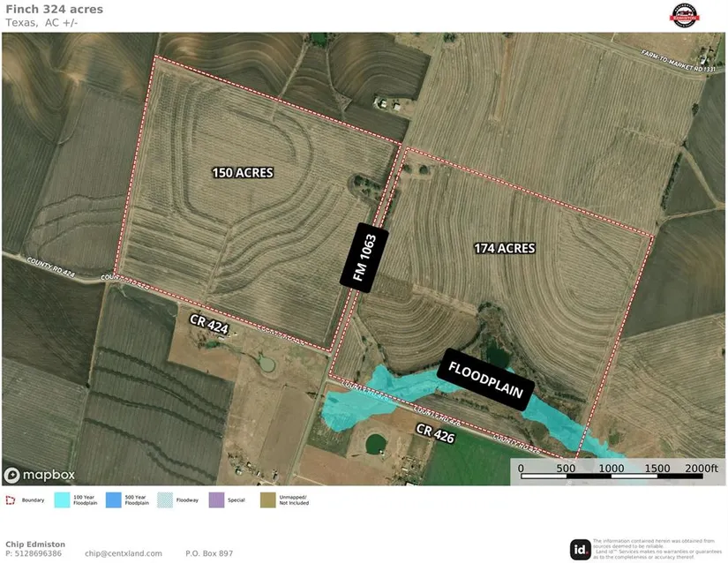Click the red dashed Boundary legend icon

[x=11, y=500]
